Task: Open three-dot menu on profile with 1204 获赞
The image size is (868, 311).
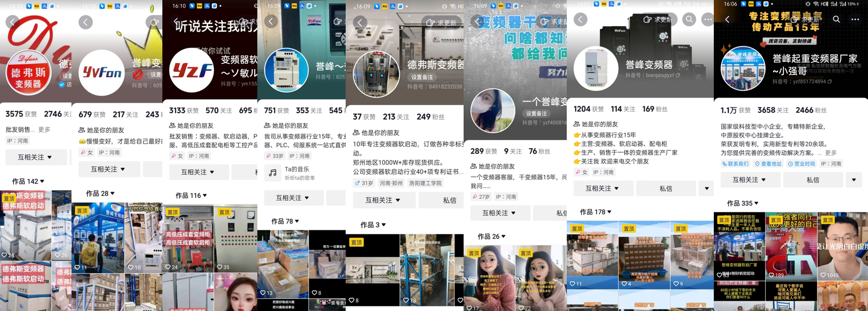Action: (707, 19)
